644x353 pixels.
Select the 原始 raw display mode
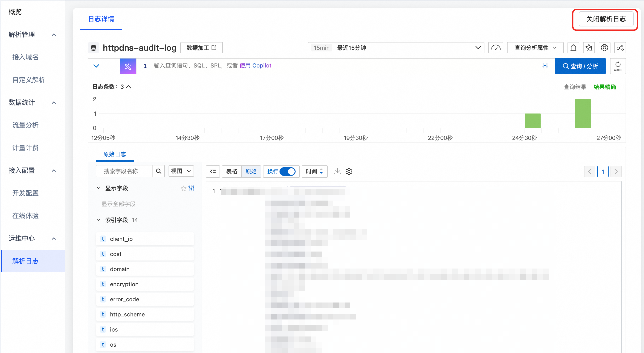(251, 171)
